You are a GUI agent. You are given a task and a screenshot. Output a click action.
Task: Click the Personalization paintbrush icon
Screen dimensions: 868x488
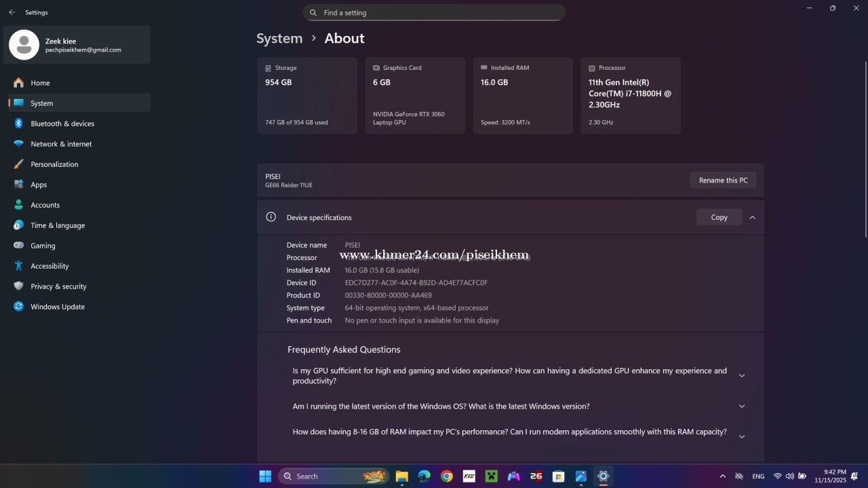pos(18,164)
